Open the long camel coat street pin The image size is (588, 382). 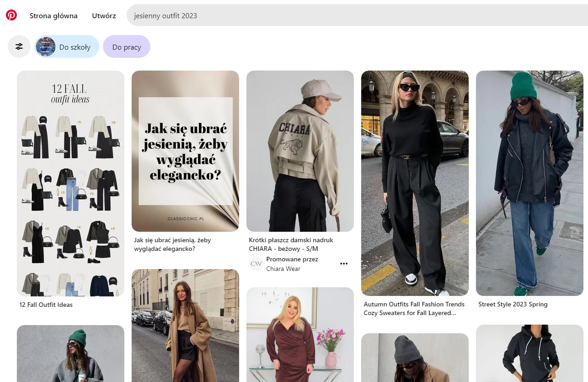coord(185,326)
